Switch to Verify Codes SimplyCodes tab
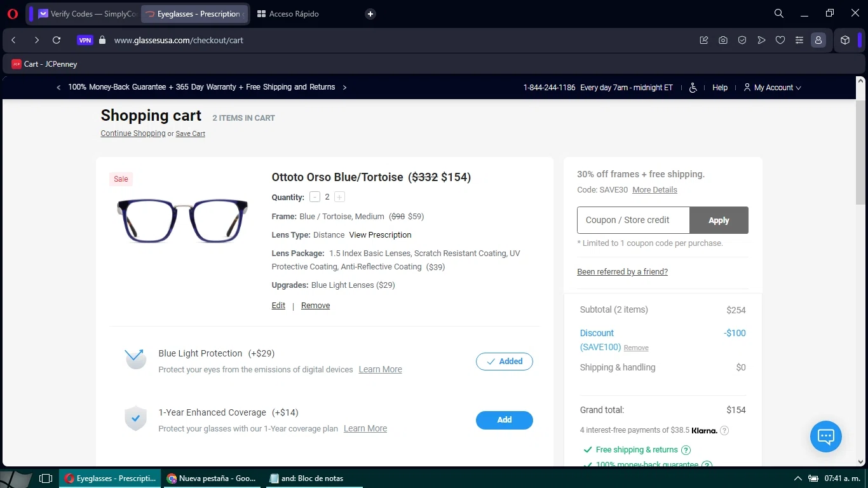Image resolution: width=868 pixels, height=488 pixels. [x=86, y=14]
